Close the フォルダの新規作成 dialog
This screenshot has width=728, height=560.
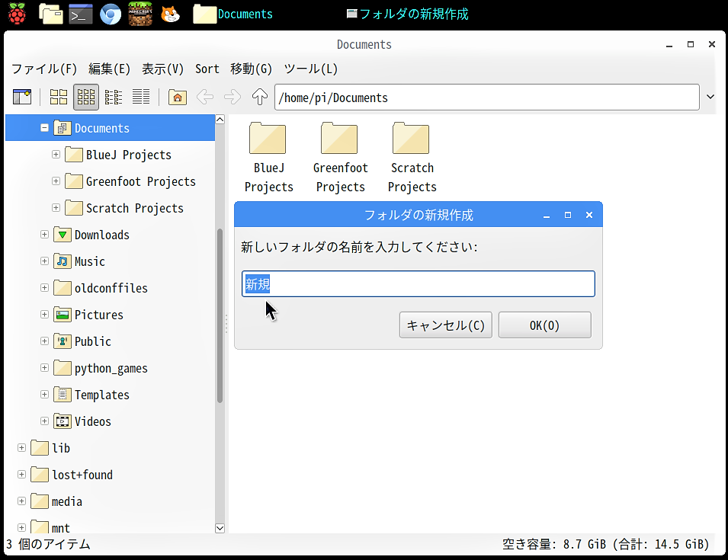pyautogui.click(x=589, y=215)
